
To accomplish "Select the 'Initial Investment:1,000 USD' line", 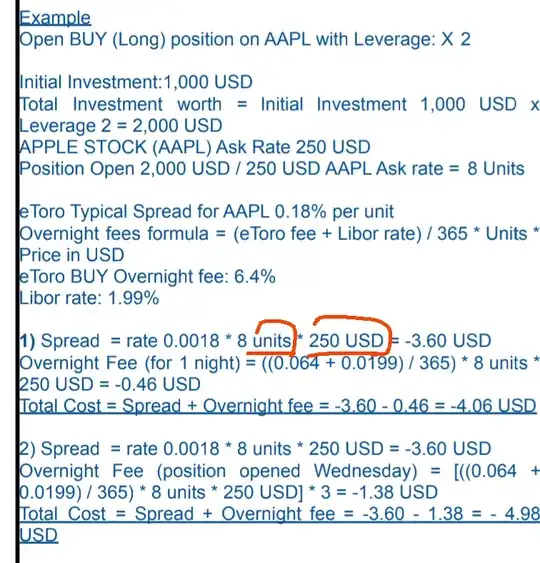I will click(136, 82).
